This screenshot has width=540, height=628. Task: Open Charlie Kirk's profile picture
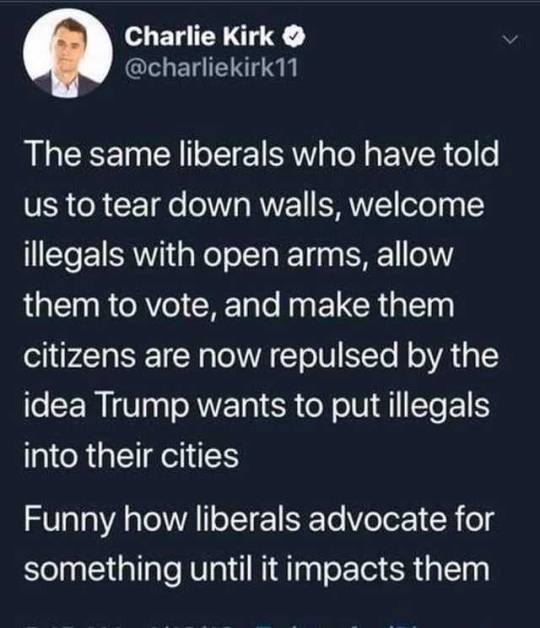[68, 53]
